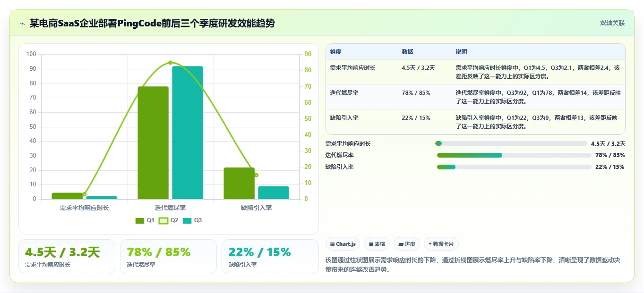
Task: Click the table cell showing 78% / 85%
Action: [x=416, y=93]
